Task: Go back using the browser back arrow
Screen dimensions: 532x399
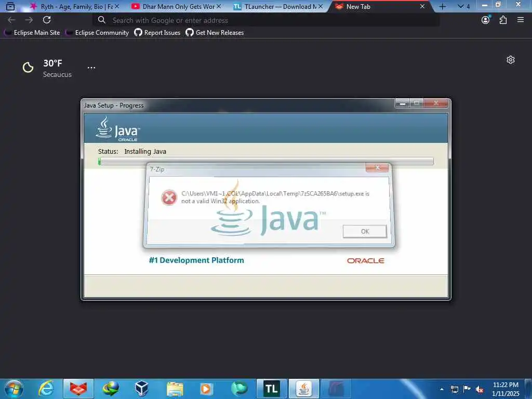Action: pyautogui.click(x=11, y=20)
